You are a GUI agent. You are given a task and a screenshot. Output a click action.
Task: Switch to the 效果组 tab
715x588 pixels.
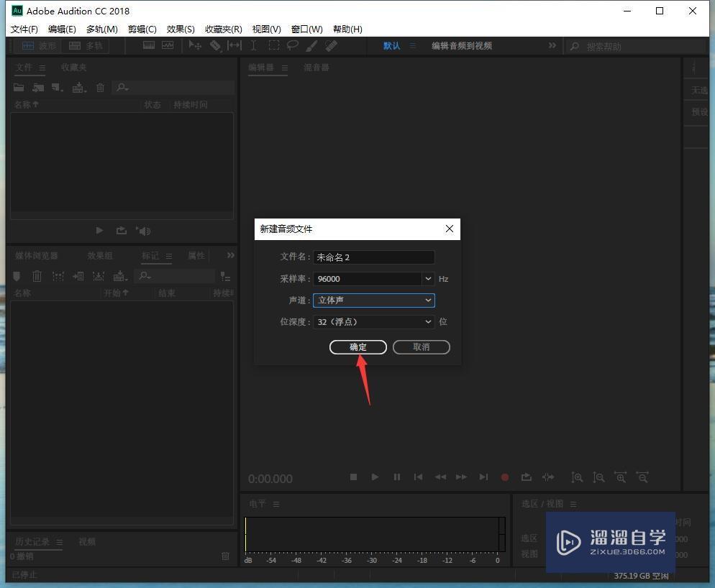[x=100, y=256]
